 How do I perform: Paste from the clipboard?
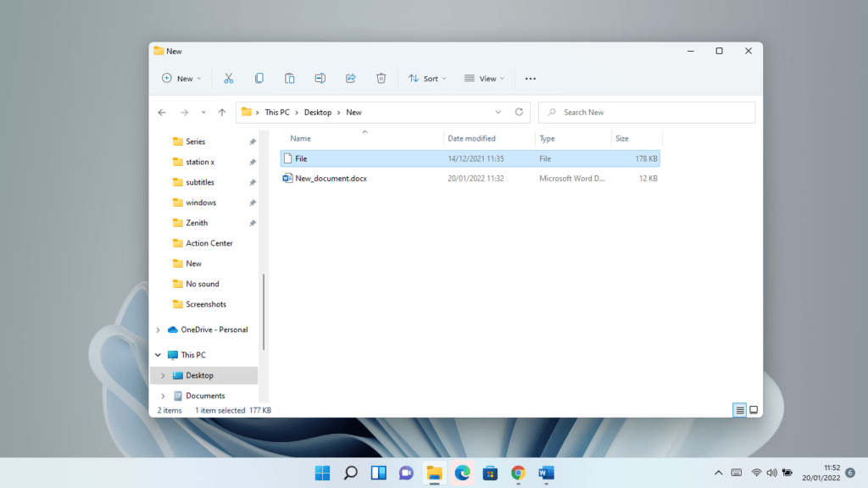coord(289,78)
